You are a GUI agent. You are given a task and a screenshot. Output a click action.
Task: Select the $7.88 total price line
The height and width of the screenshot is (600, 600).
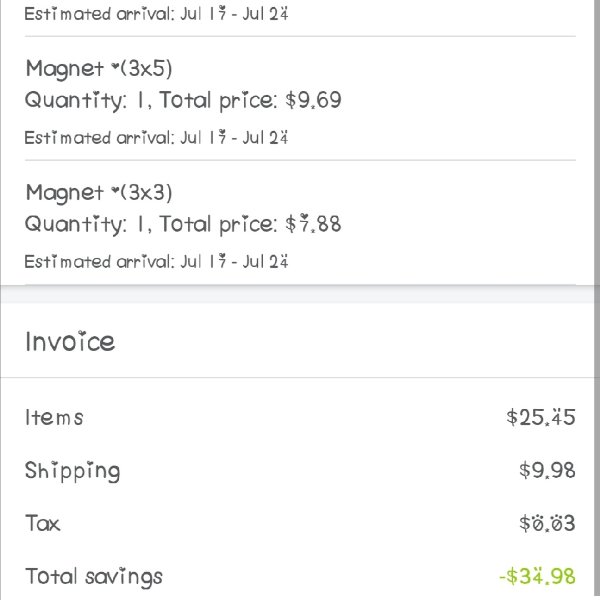click(x=183, y=225)
